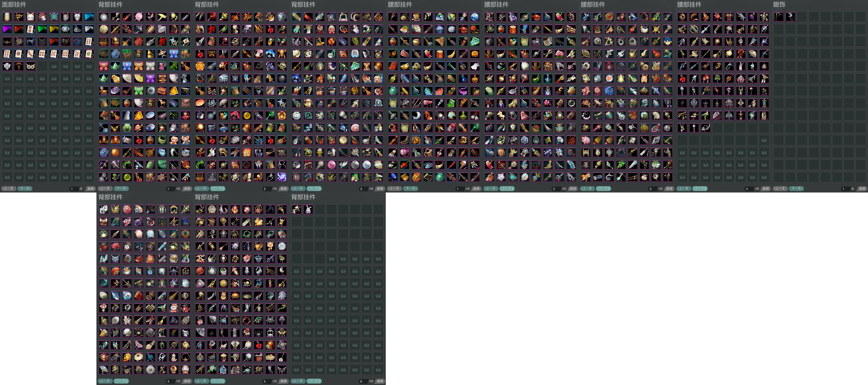This screenshot has height=385, width=868.
Task: Click 上一页 in 面部挂件 panel
Action: 9,189
